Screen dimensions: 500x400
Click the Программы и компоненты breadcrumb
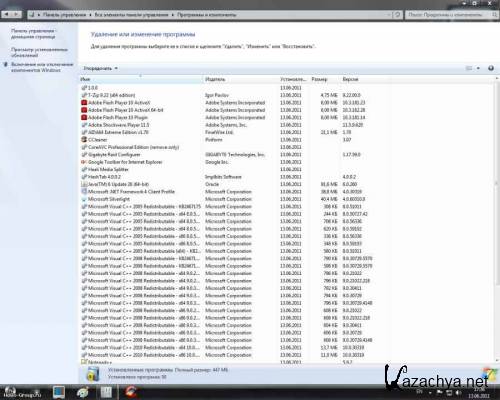pyautogui.click(x=206, y=15)
